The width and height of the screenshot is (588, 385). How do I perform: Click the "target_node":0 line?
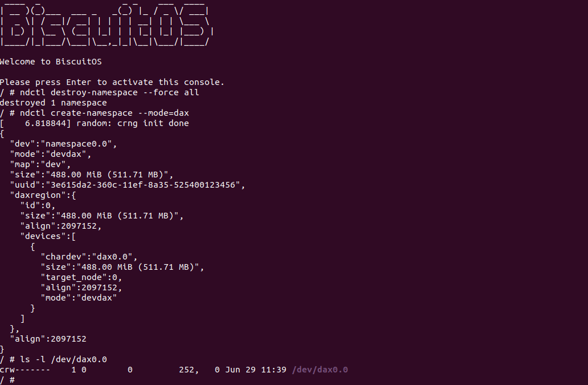pyautogui.click(x=81, y=277)
